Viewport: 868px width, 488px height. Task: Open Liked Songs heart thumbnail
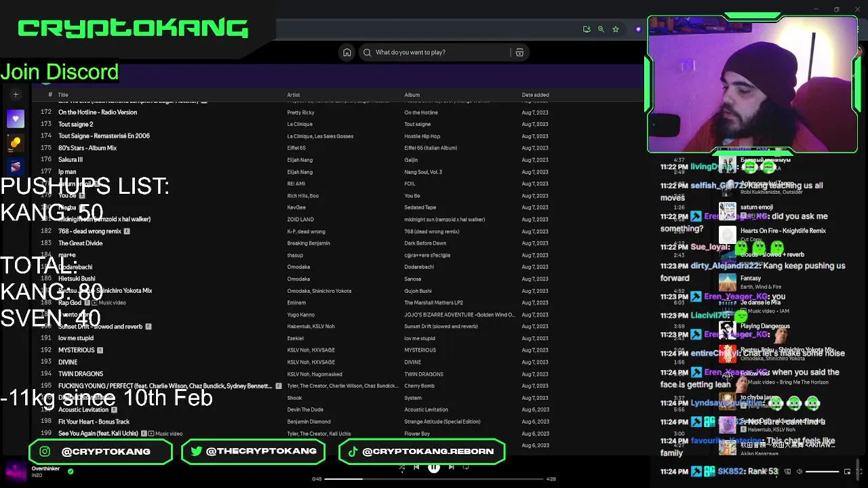pyautogui.click(x=16, y=119)
